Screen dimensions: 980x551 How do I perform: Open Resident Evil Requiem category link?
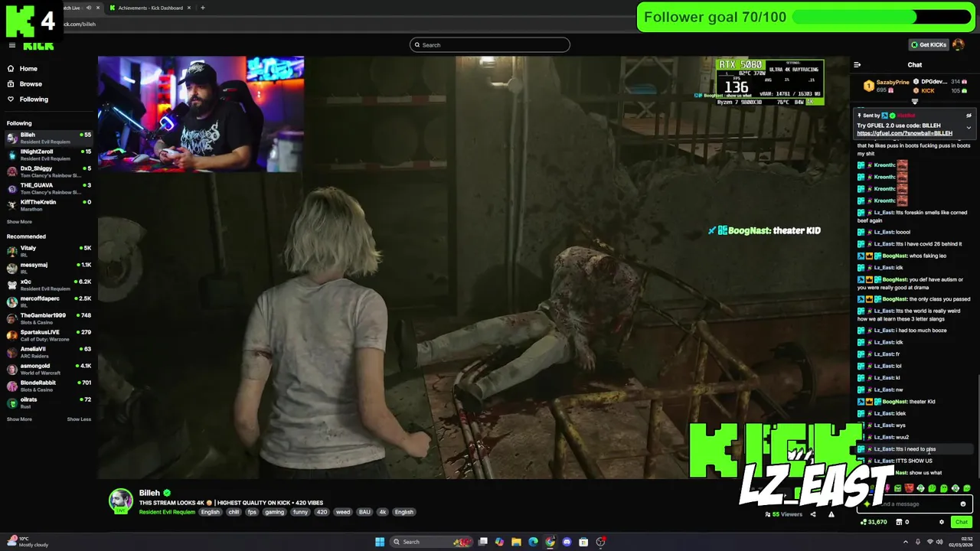(167, 513)
